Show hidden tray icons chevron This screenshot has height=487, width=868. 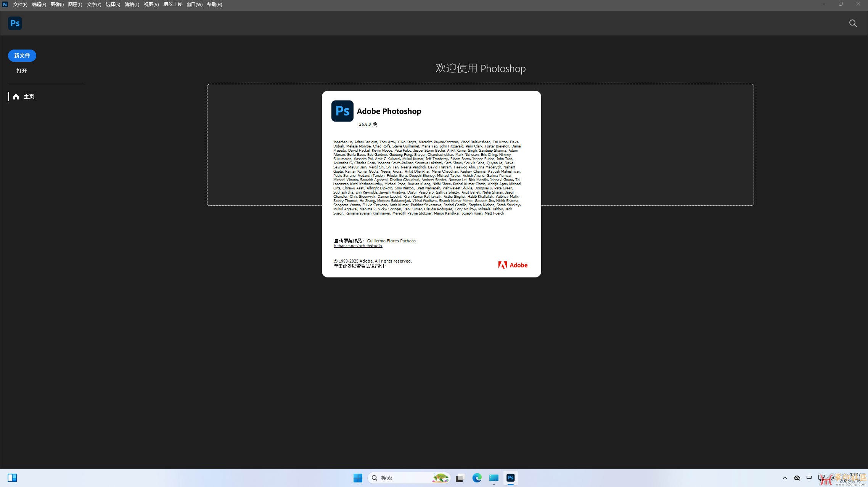pyautogui.click(x=784, y=478)
